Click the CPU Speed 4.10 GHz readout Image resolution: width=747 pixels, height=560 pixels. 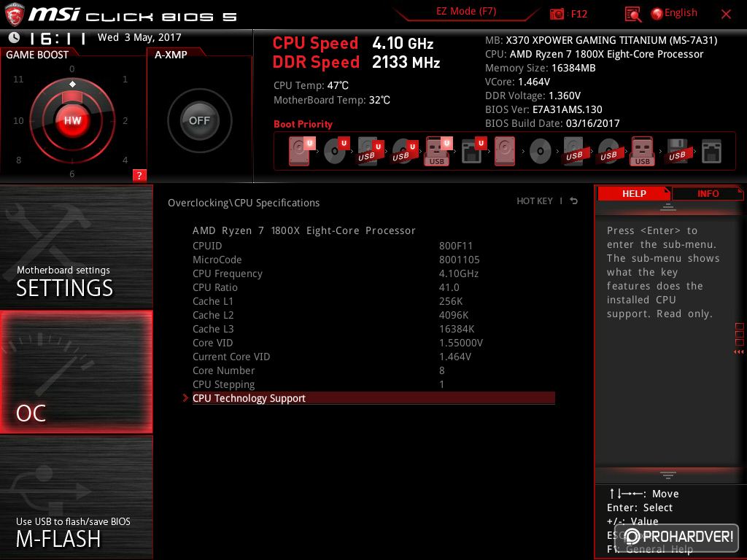pyautogui.click(x=353, y=43)
